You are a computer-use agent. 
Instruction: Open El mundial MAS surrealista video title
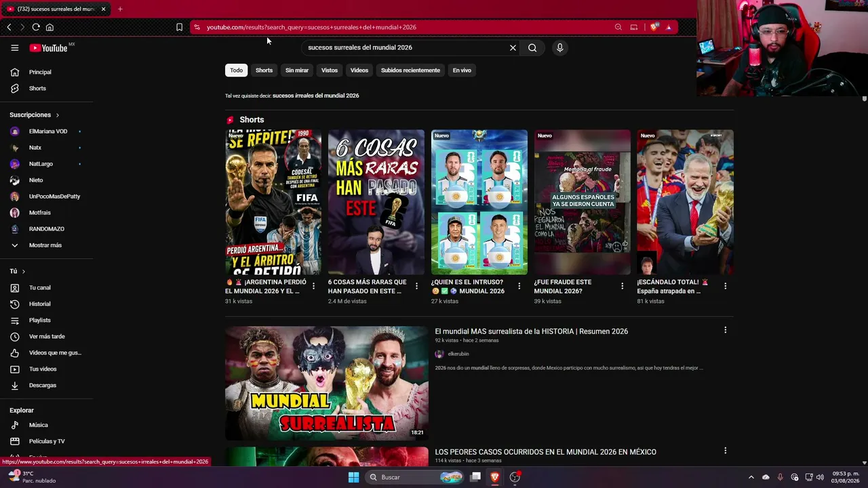[532, 331]
